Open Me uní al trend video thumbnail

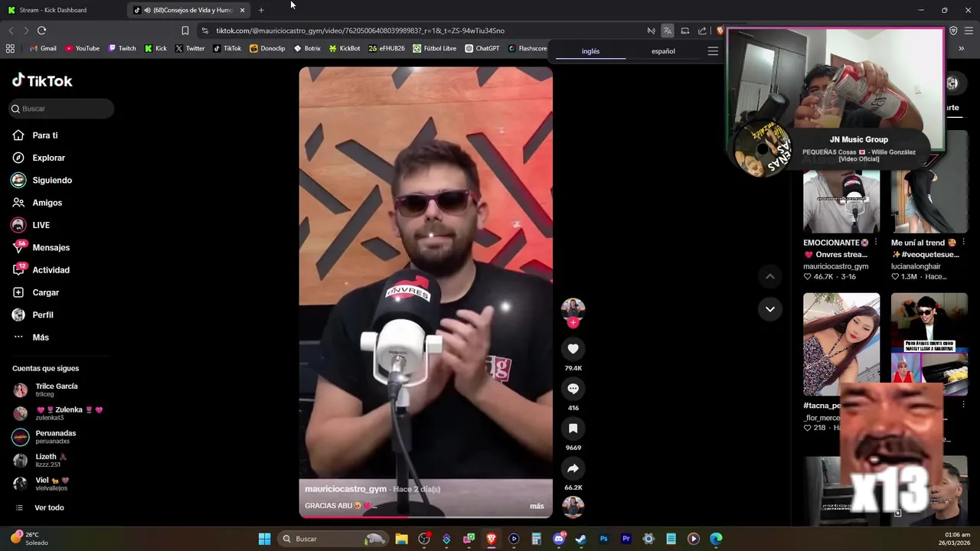pyautogui.click(x=929, y=201)
